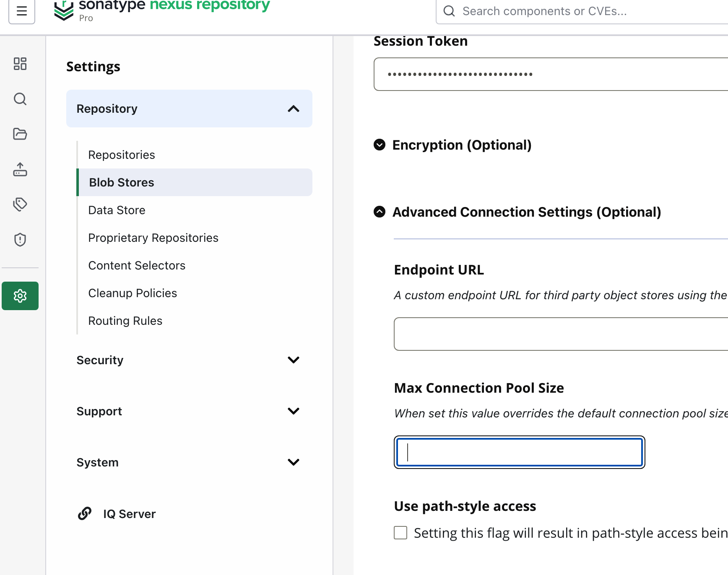728x575 pixels.
Task: Open the upload icon in sidebar
Action: pos(20,169)
